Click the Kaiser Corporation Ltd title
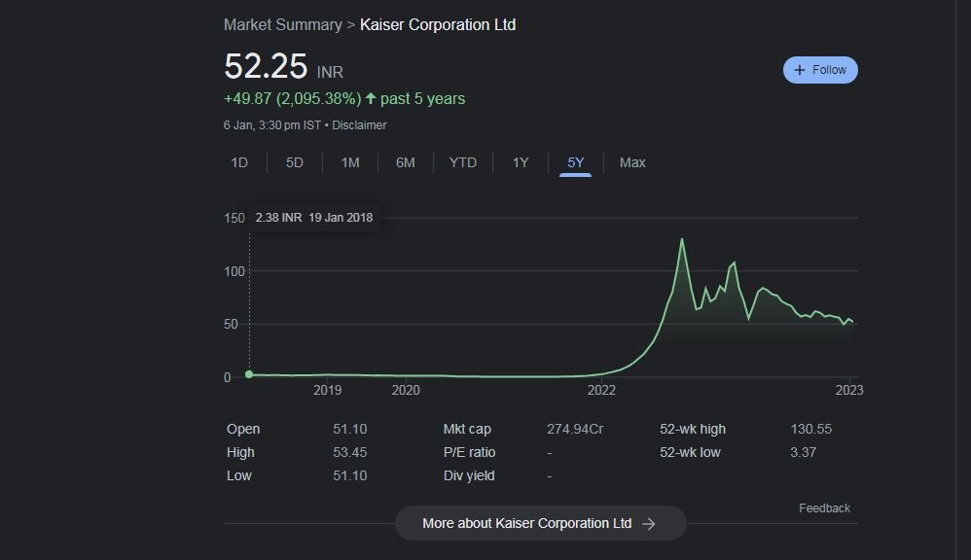Image resolution: width=971 pixels, height=560 pixels. point(438,24)
